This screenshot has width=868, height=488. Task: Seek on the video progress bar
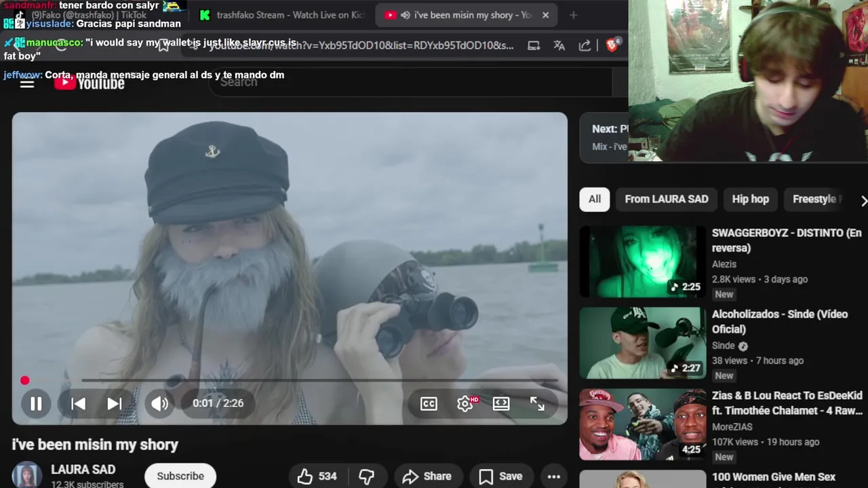click(x=290, y=380)
